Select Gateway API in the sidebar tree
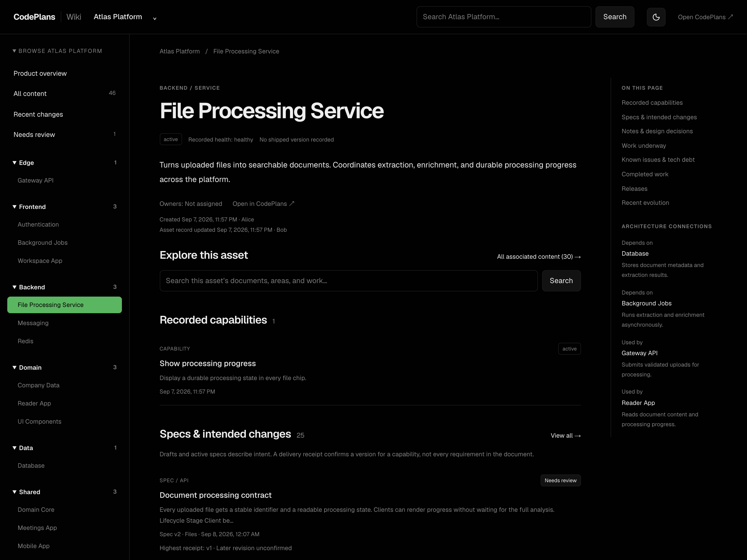The image size is (747, 560). pyautogui.click(x=65, y=180)
